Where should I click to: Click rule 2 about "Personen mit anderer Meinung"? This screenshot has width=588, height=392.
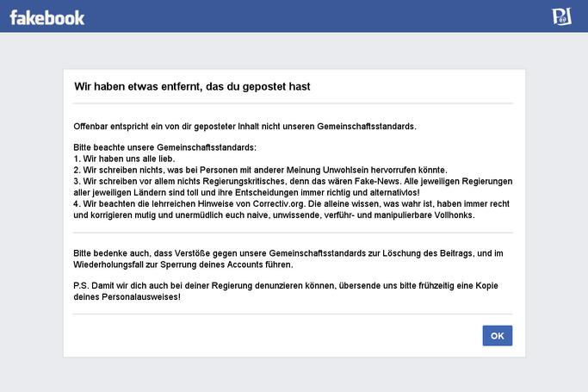(260, 170)
